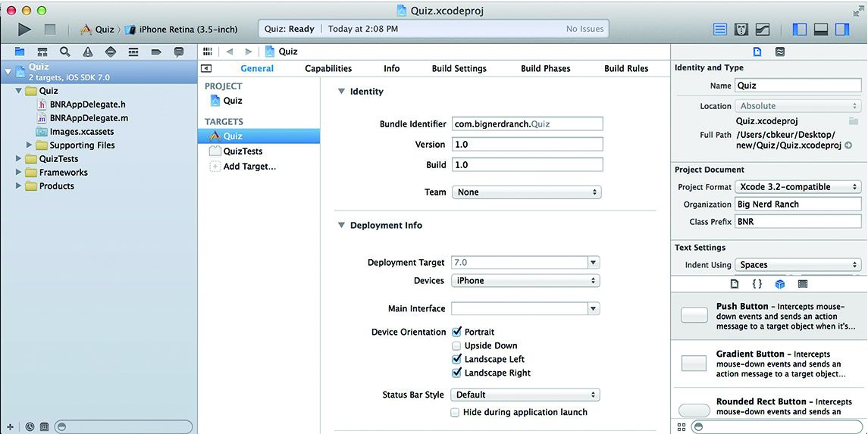Open the File Template library
This screenshot has height=434, width=868.
[735, 284]
